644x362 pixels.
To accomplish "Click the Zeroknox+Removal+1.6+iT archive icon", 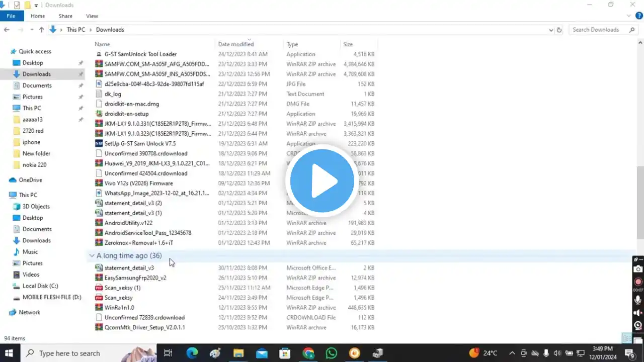I will click(99, 243).
